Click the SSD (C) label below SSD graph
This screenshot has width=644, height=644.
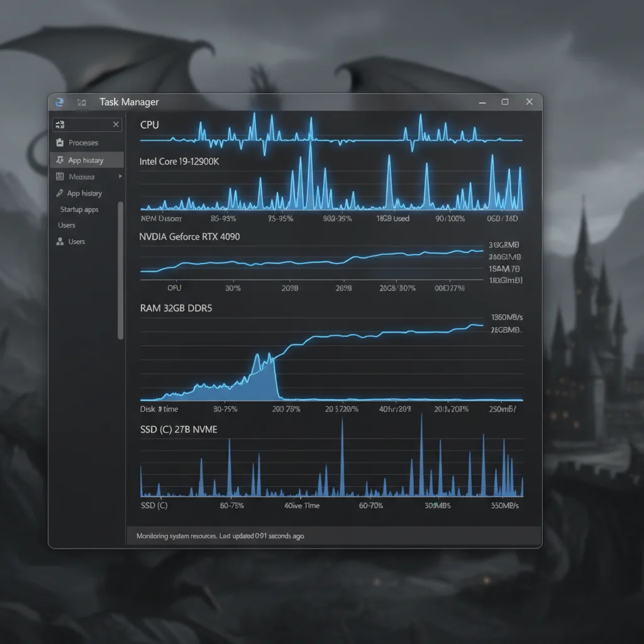point(154,505)
